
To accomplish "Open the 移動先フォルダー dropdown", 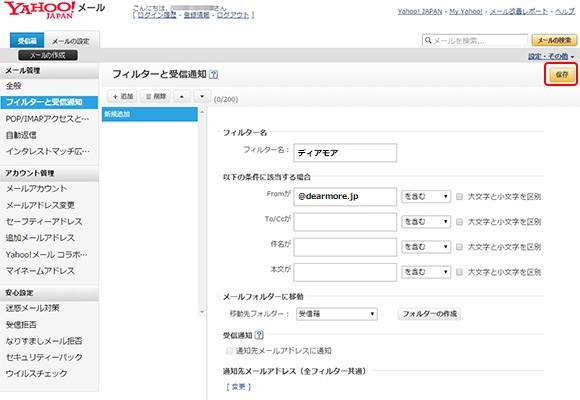I will [x=337, y=314].
